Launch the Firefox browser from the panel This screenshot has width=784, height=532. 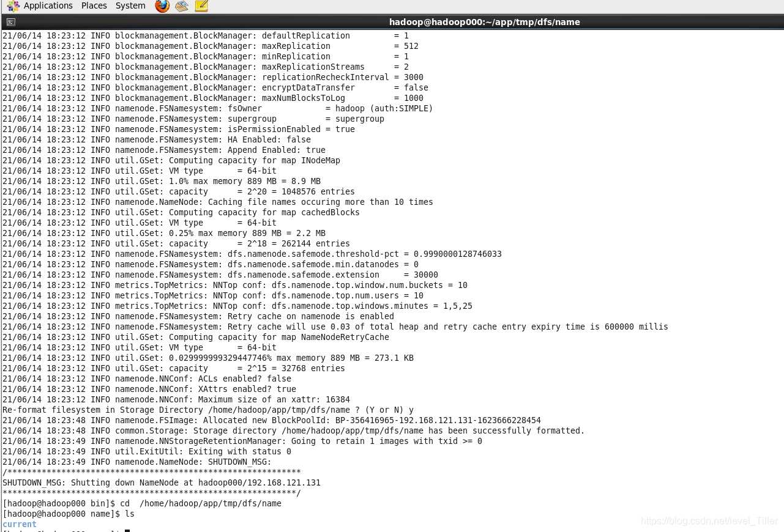coord(162,6)
